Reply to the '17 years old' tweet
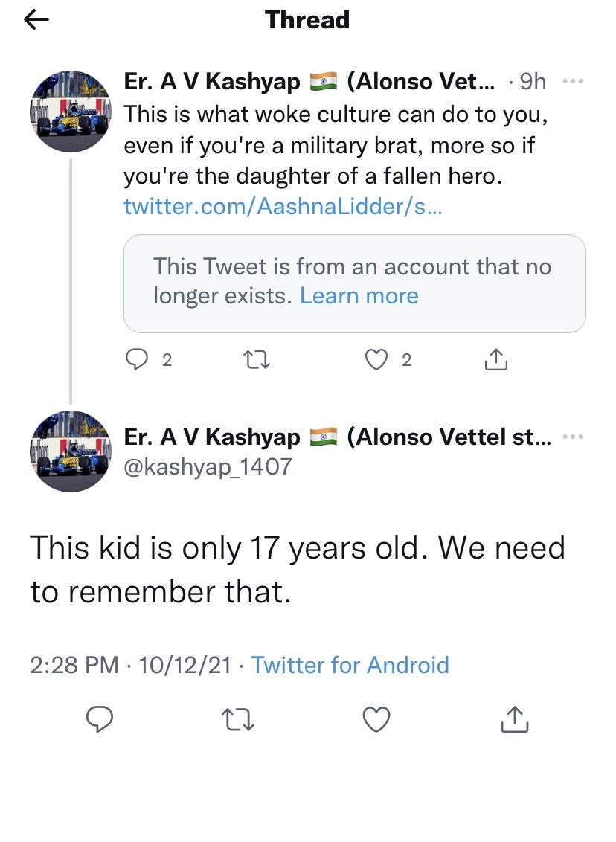This screenshot has width=616, height=842. coord(100,719)
